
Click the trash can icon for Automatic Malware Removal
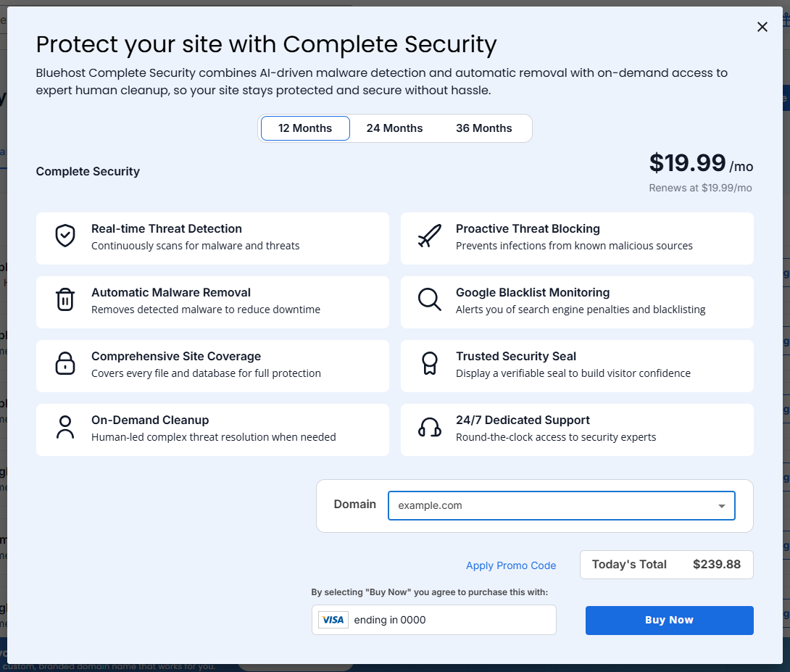[x=65, y=299]
